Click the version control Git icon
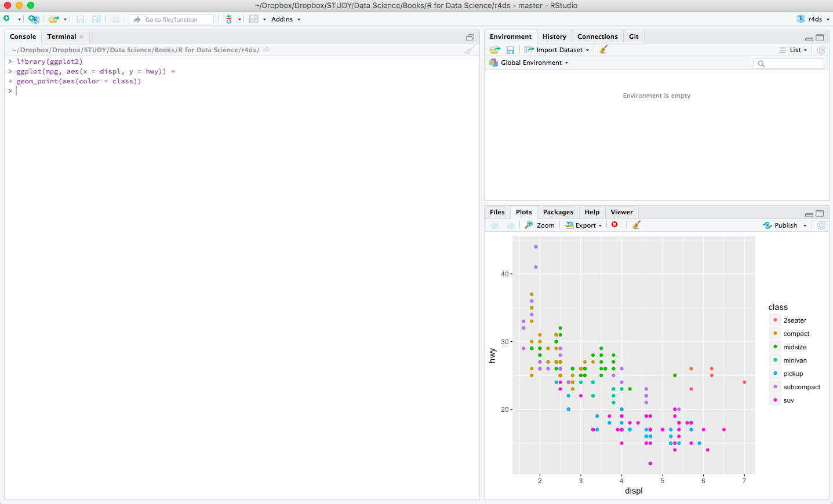The height and width of the screenshot is (504, 833). tap(229, 19)
